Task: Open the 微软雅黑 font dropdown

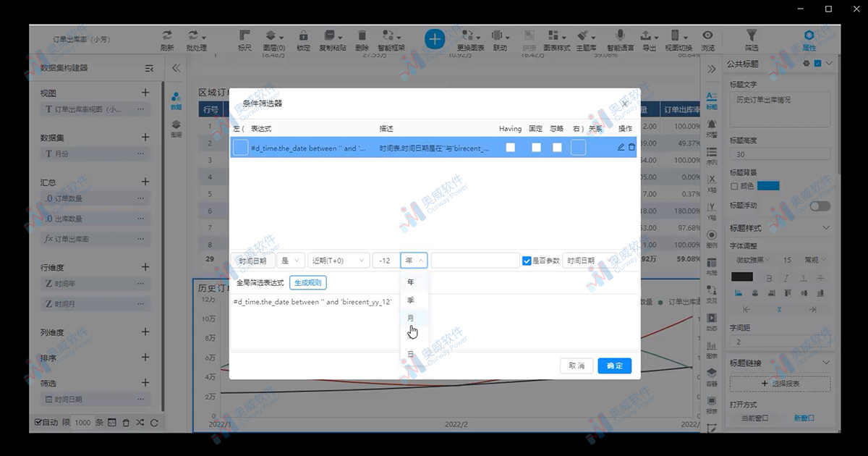Action: (752, 260)
